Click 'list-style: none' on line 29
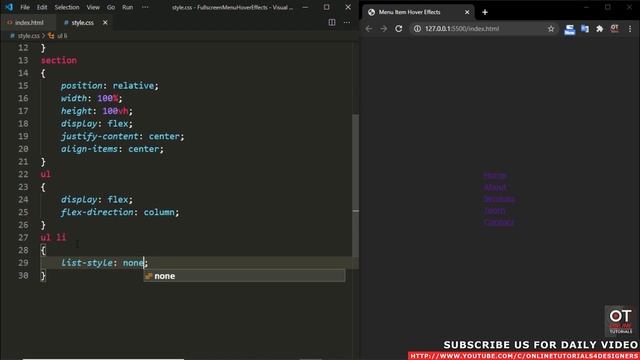 pos(102,263)
